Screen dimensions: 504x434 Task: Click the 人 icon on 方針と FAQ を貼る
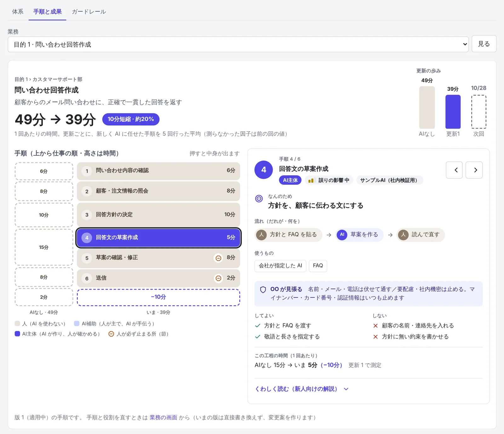pyautogui.click(x=261, y=234)
